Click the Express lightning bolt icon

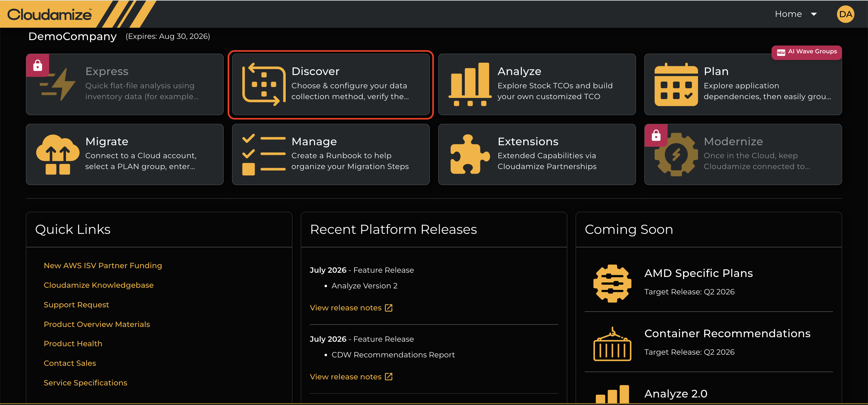(x=58, y=84)
